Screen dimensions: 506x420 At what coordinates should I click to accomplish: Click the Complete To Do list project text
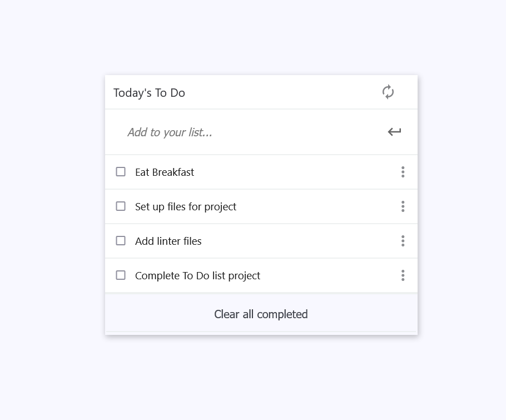coord(197,275)
